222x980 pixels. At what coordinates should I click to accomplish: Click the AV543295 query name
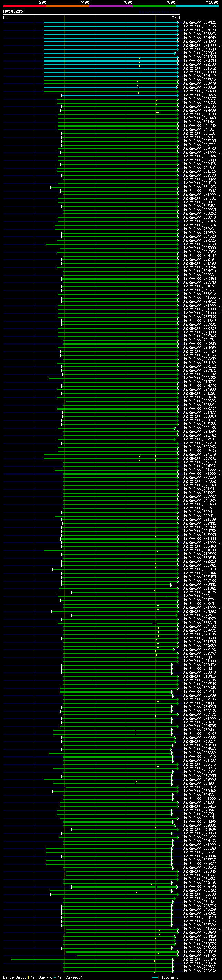13,11
